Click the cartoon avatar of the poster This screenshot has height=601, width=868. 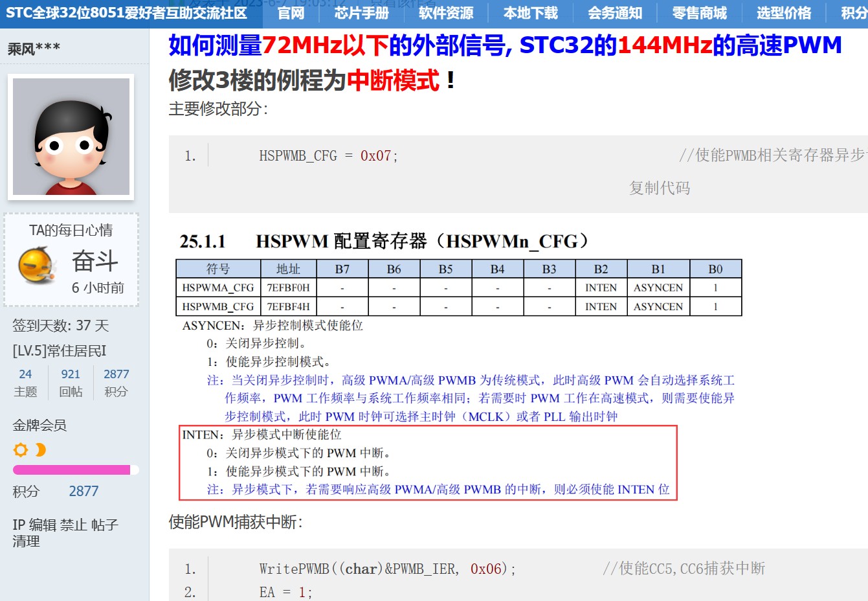pyautogui.click(x=71, y=137)
